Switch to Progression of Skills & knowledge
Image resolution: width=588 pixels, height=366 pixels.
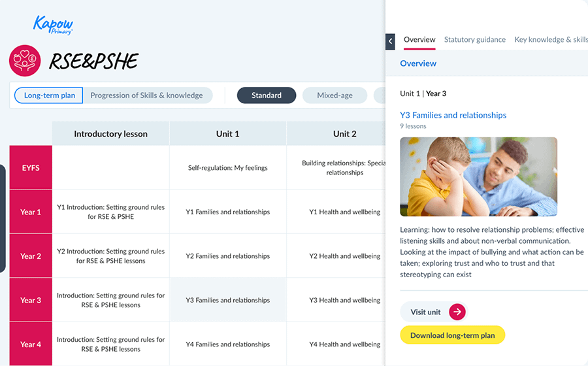(x=146, y=95)
